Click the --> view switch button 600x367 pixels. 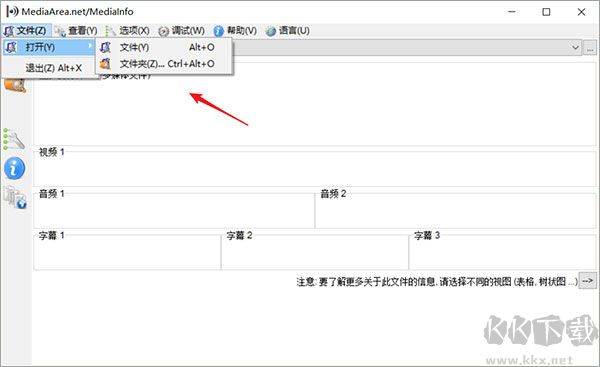[x=587, y=281]
